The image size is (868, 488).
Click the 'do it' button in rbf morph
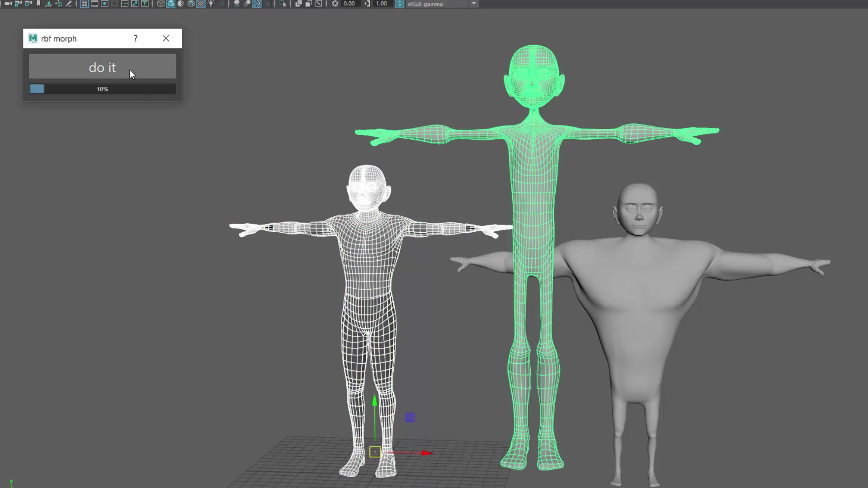102,67
